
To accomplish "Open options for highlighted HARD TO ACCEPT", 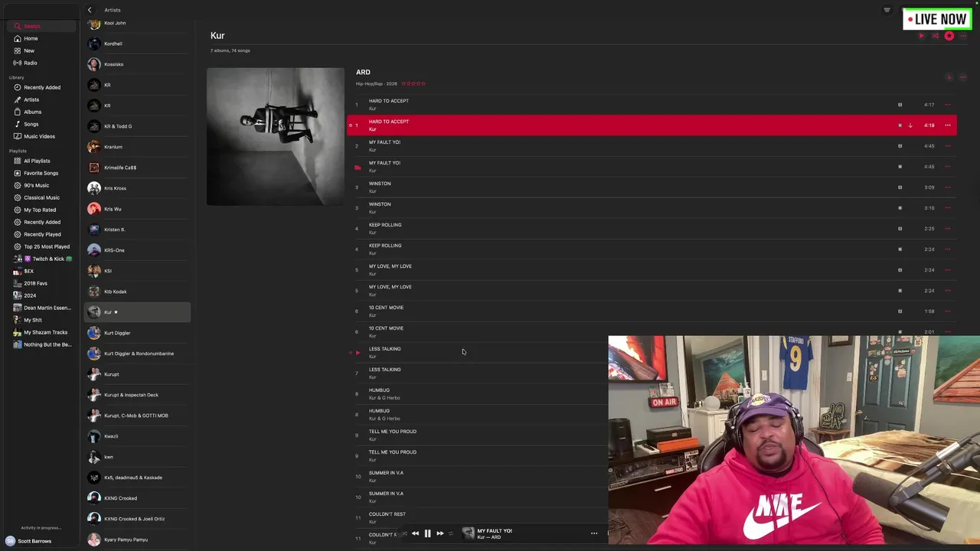I will point(948,126).
